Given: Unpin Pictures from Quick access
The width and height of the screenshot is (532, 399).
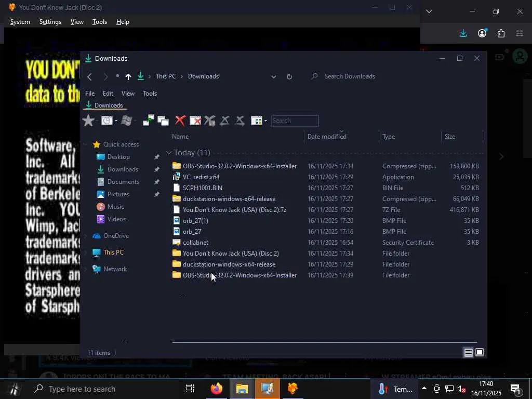Looking at the screenshot, I should [x=157, y=194].
